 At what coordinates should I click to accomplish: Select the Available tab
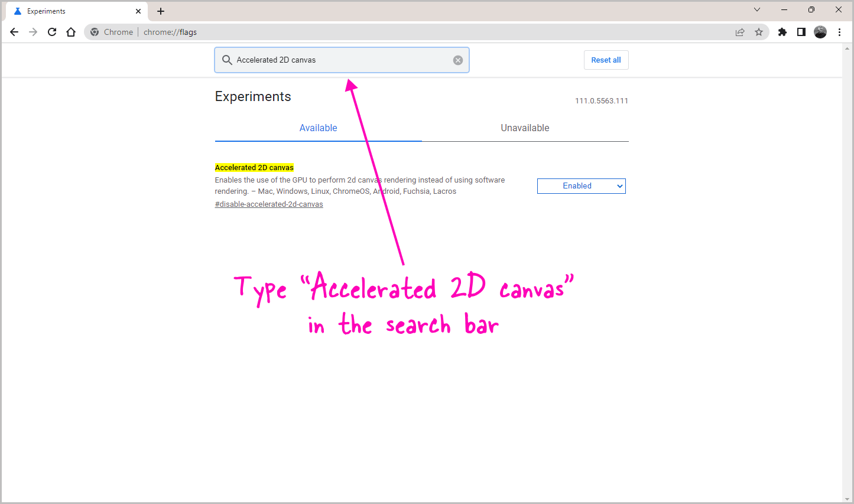click(318, 128)
